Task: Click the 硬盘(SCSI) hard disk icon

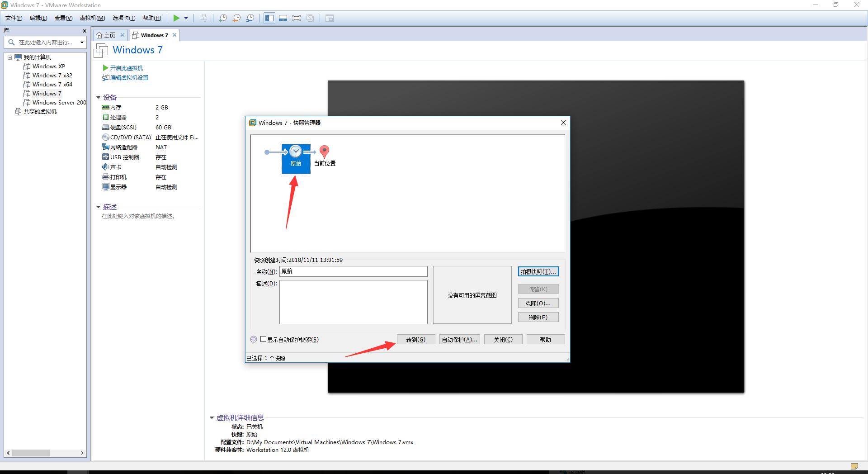Action: point(106,127)
